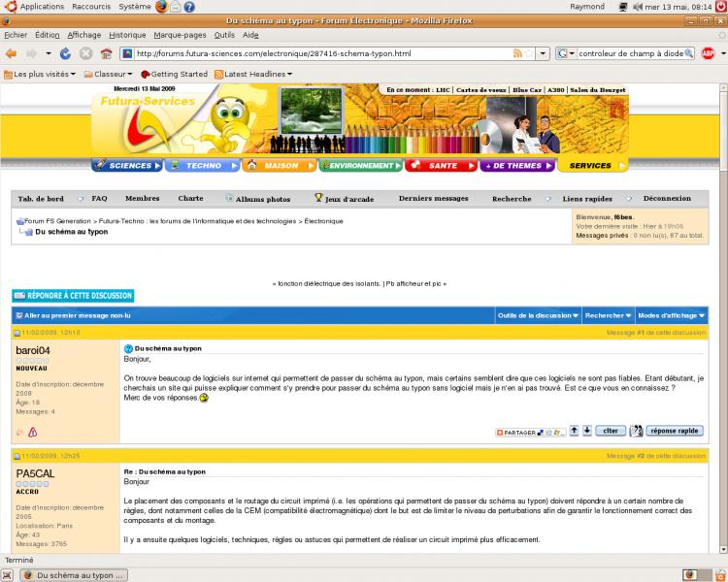728x582 pixels.
Task: Click the multi-quote icon beside citer
Action: (636, 431)
